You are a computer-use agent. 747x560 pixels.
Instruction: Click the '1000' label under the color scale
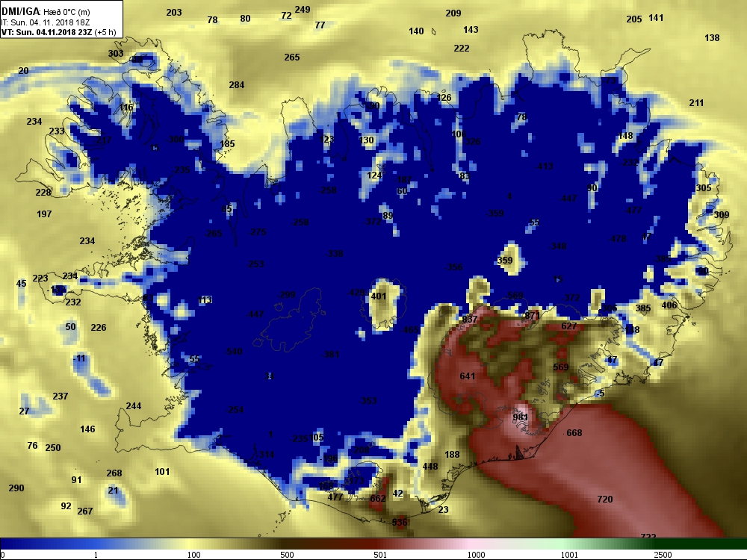pyautogui.click(x=476, y=555)
